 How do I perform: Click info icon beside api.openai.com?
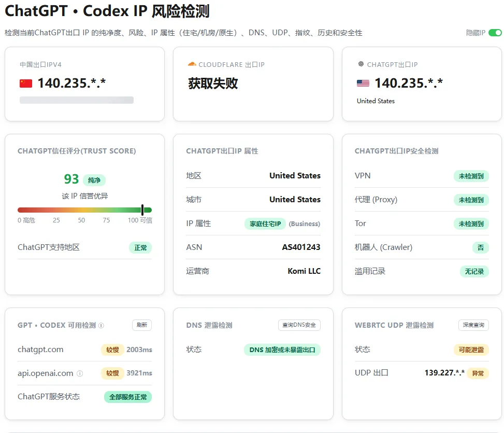pyautogui.click(x=80, y=373)
